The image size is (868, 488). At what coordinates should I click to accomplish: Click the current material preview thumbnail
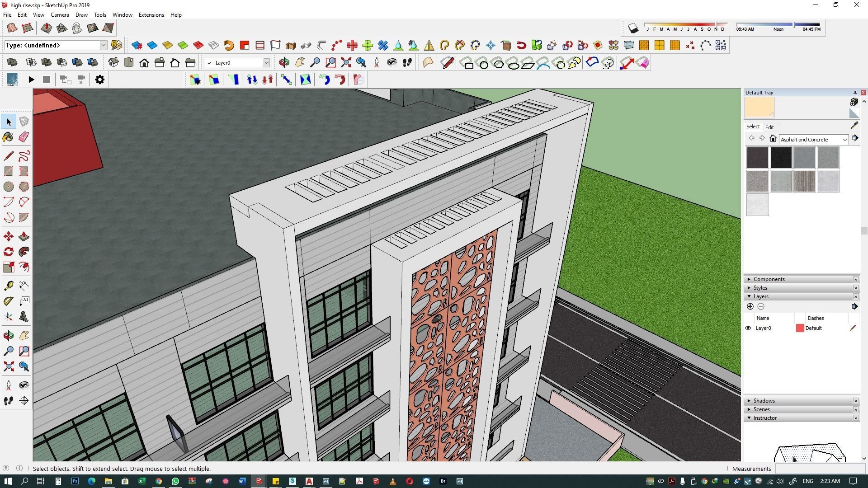759,108
